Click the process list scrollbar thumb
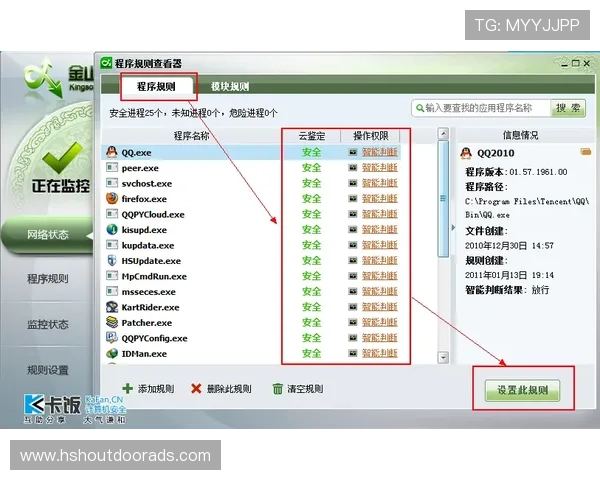 (443, 199)
